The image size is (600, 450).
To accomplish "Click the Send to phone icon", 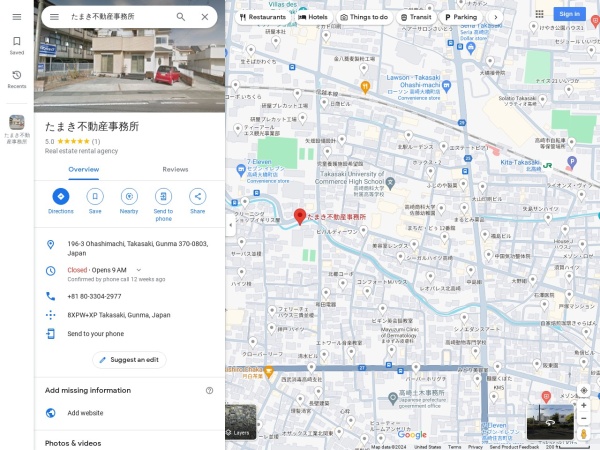I will [163, 196].
